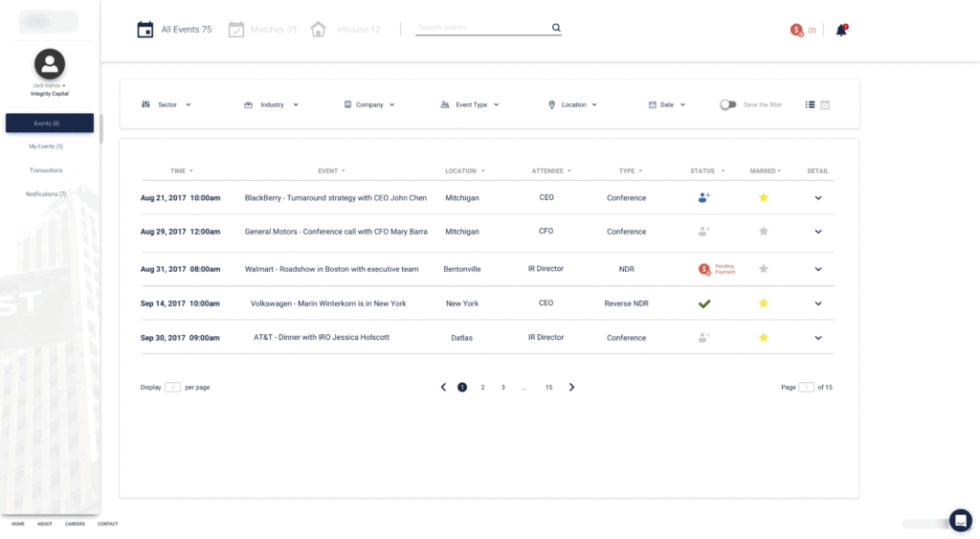Open the notifications bell icon

pyautogui.click(x=841, y=30)
